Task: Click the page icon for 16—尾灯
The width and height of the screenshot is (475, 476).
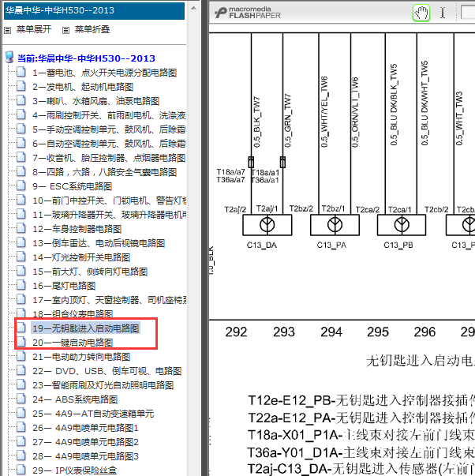Action: tap(21, 285)
